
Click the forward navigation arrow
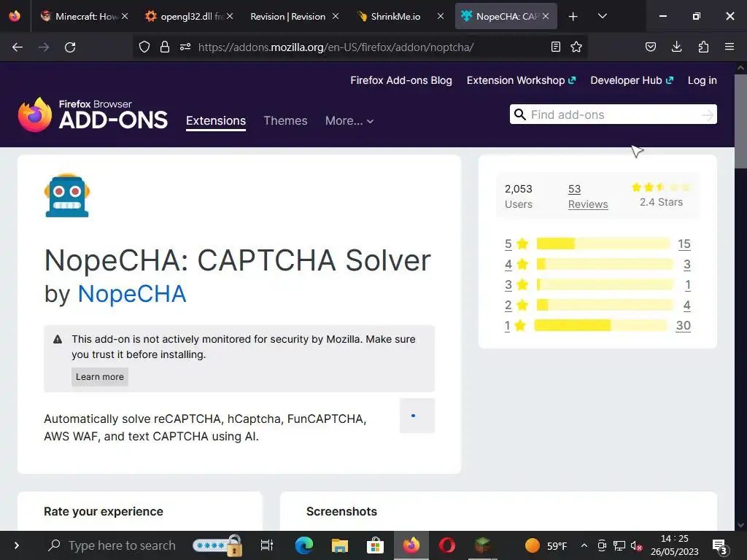click(x=44, y=47)
